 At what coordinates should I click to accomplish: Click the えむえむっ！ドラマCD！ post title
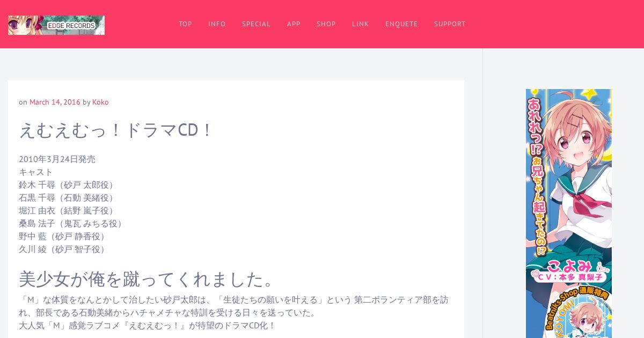point(116,130)
